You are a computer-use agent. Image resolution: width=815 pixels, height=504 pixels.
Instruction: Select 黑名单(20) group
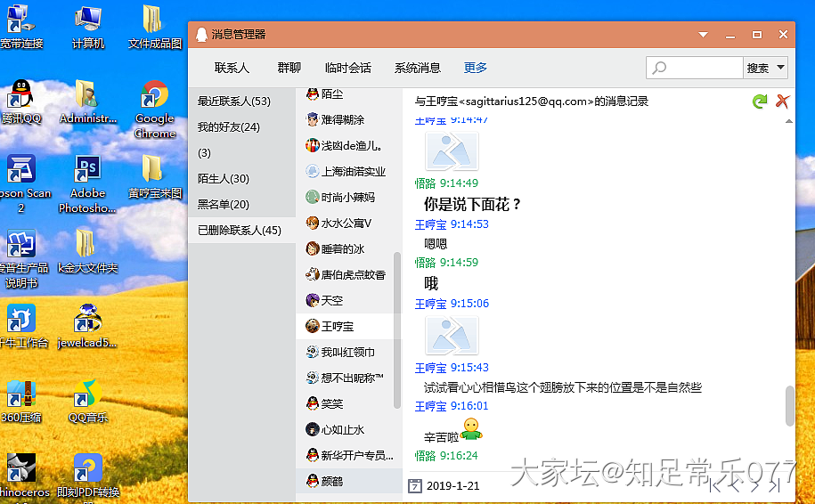(x=224, y=205)
